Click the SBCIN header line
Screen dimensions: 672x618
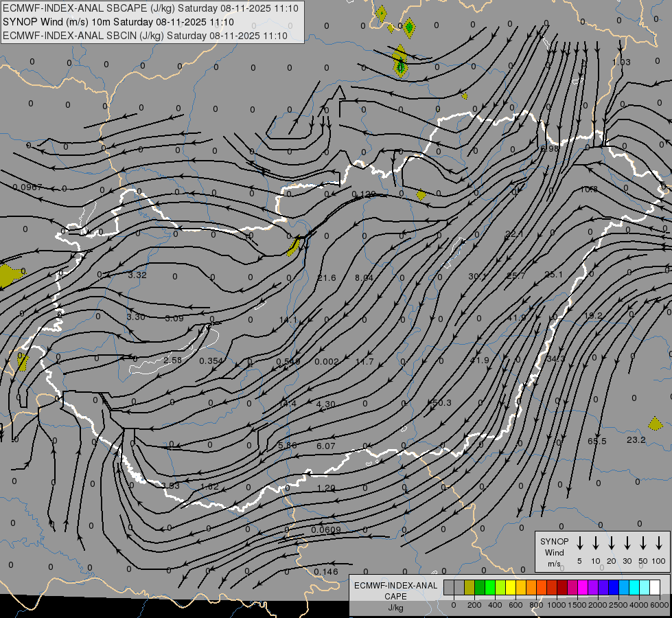click(145, 36)
